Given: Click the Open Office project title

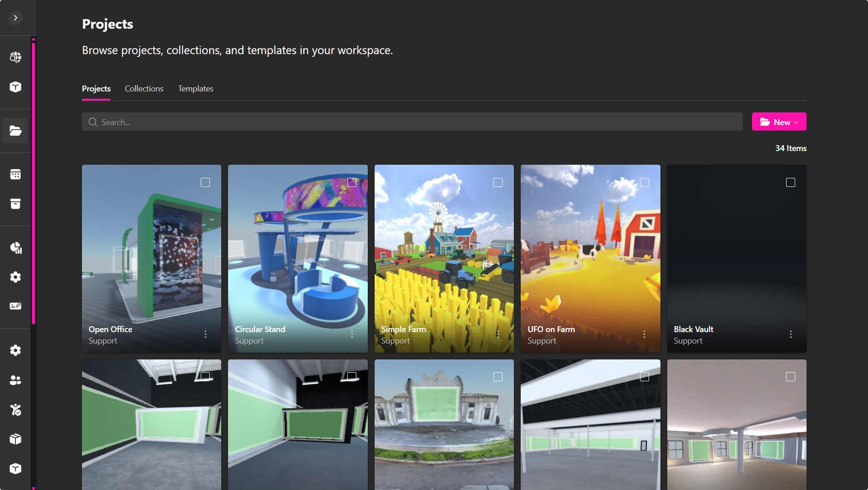Looking at the screenshot, I should [111, 329].
